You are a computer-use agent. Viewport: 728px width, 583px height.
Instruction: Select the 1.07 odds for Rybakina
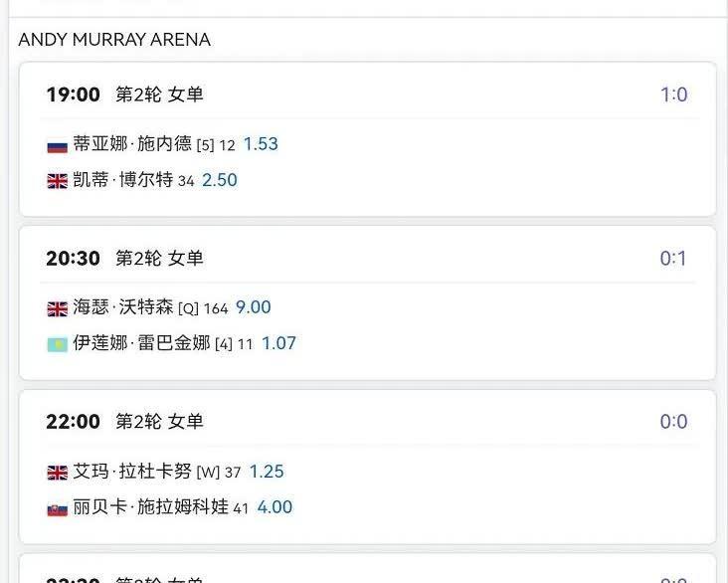278,344
